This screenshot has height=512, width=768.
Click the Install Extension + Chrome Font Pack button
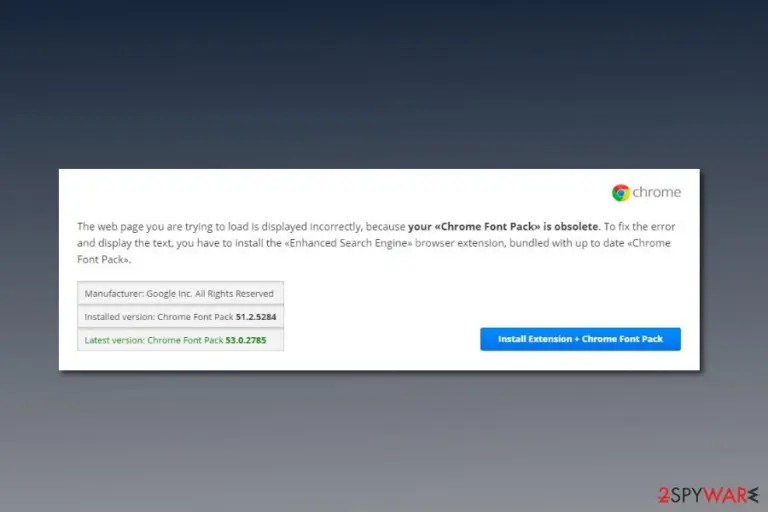click(580, 339)
